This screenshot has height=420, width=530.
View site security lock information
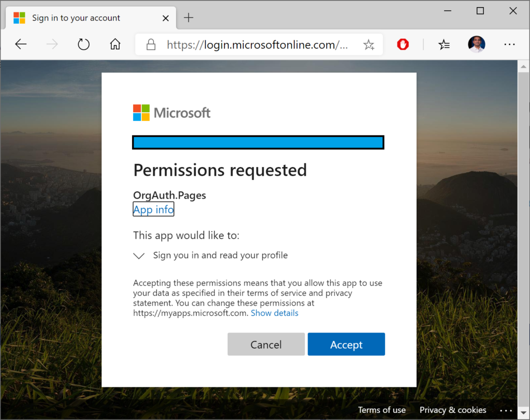[x=151, y=44]
